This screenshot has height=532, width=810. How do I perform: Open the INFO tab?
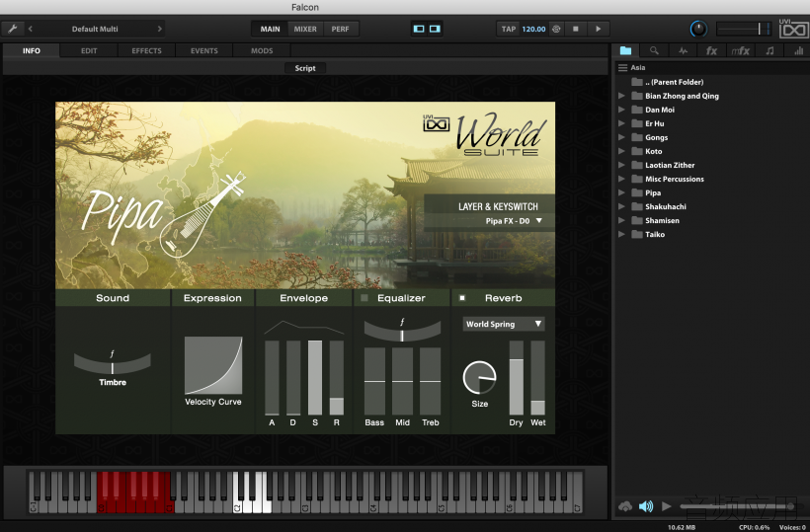(32, 50)
